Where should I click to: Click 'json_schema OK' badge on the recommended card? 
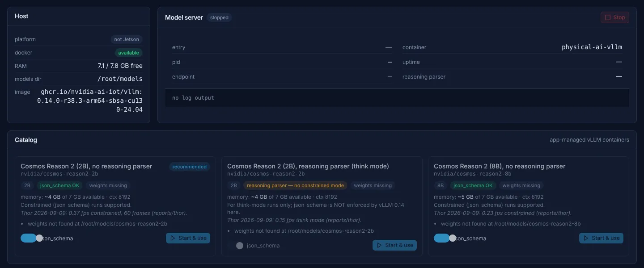point(59,185)
